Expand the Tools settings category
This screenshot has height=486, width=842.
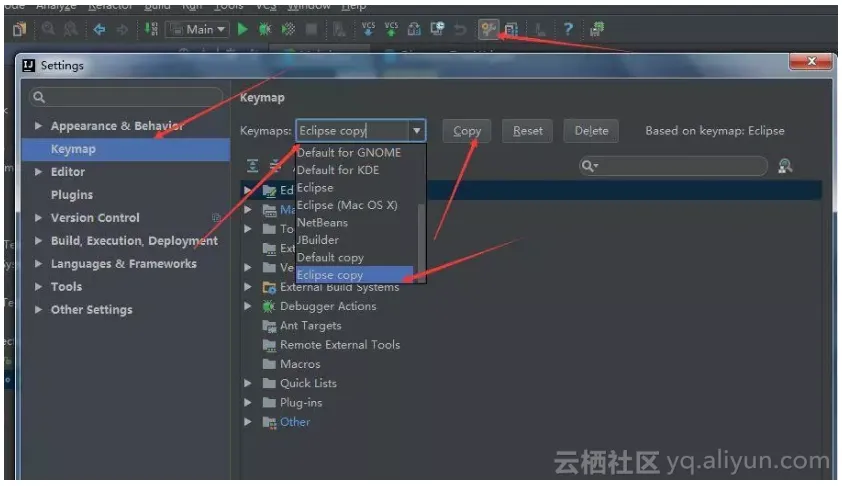point(39,287)
